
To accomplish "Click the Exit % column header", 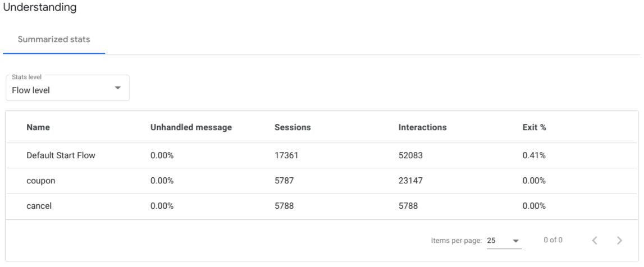I will point(534,127).
